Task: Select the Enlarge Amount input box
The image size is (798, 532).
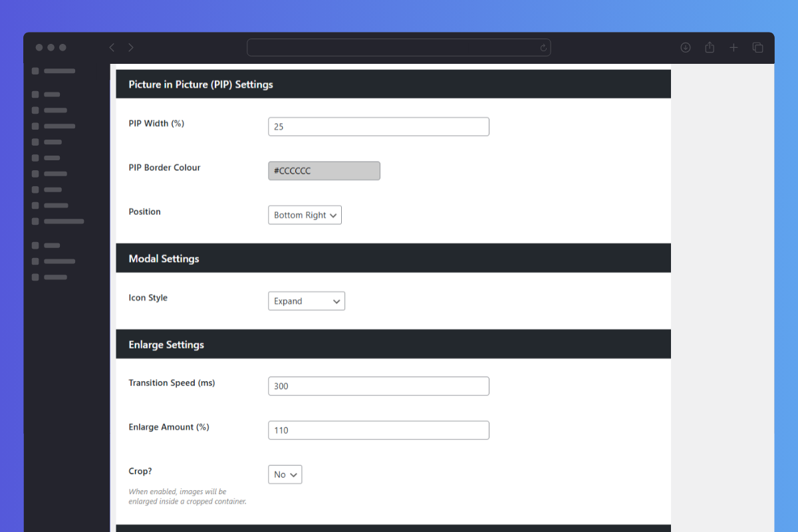Action: (378, 430)
